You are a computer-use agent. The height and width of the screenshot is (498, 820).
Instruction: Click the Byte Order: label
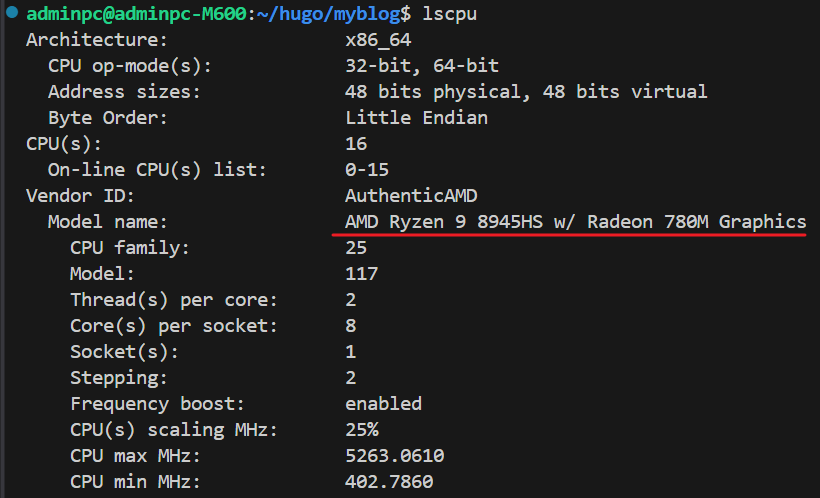click(x=108, y=118)
